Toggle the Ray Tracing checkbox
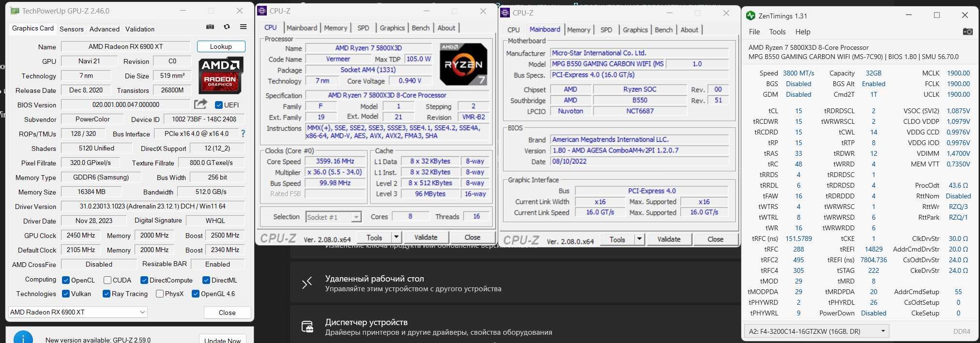The image size is (980, 343). [107, 294]
